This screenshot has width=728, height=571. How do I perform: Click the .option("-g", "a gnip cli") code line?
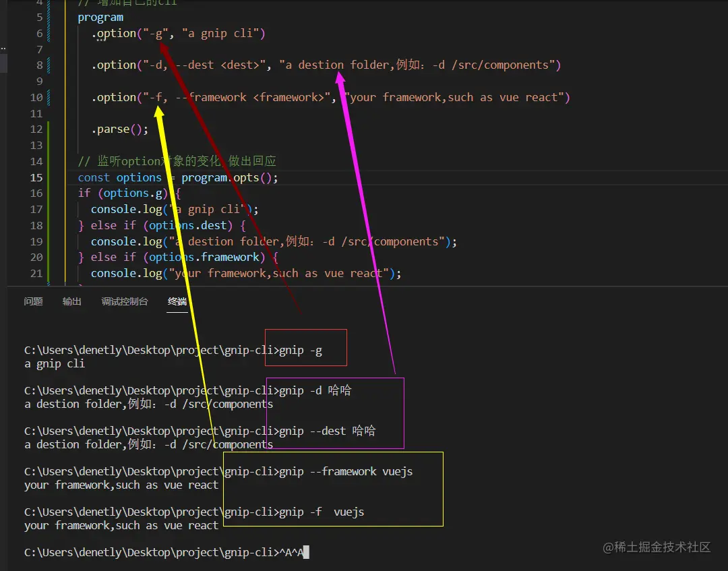[x=178, y=34]
